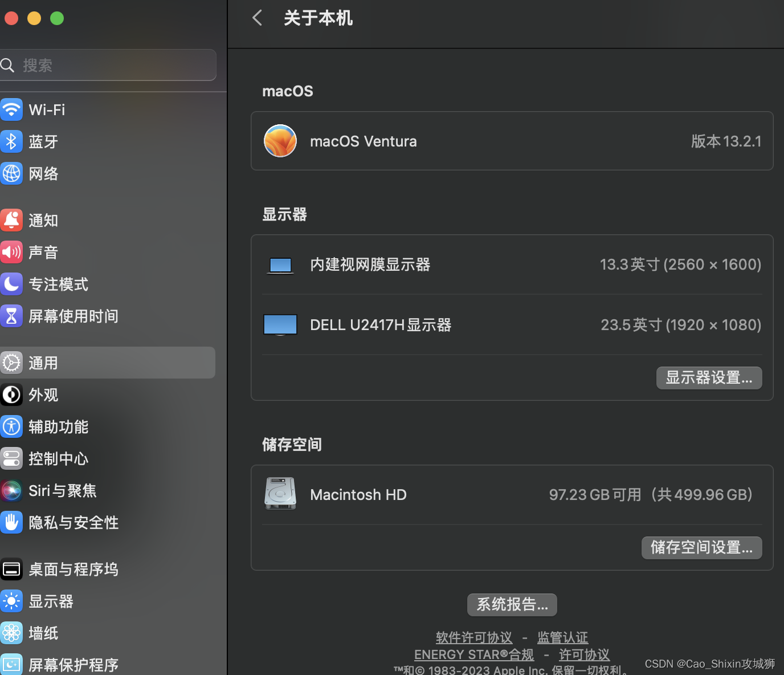Click the 储存空间设置… button
This screenshot has height=675, width=784.
pyautogui.click(x=701, y=548)
